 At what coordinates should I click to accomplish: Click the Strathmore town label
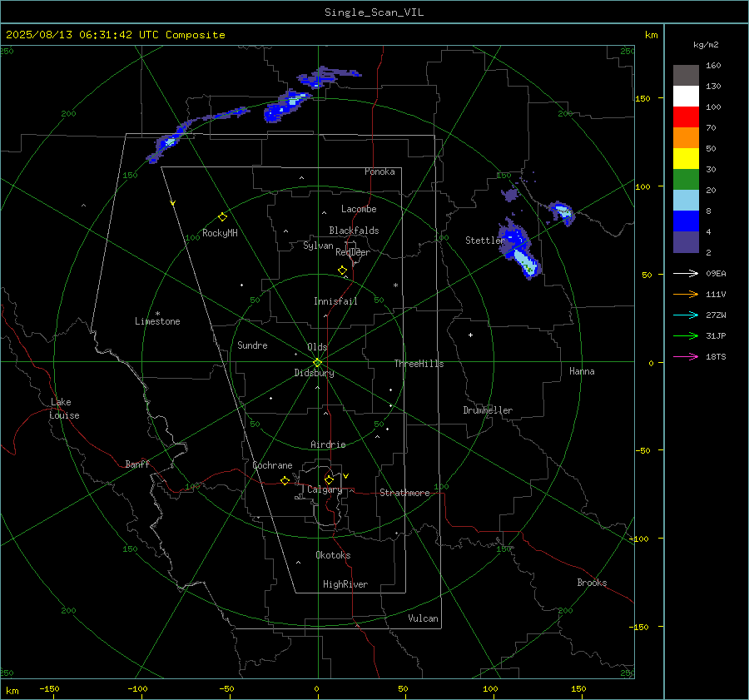point(404,493)
